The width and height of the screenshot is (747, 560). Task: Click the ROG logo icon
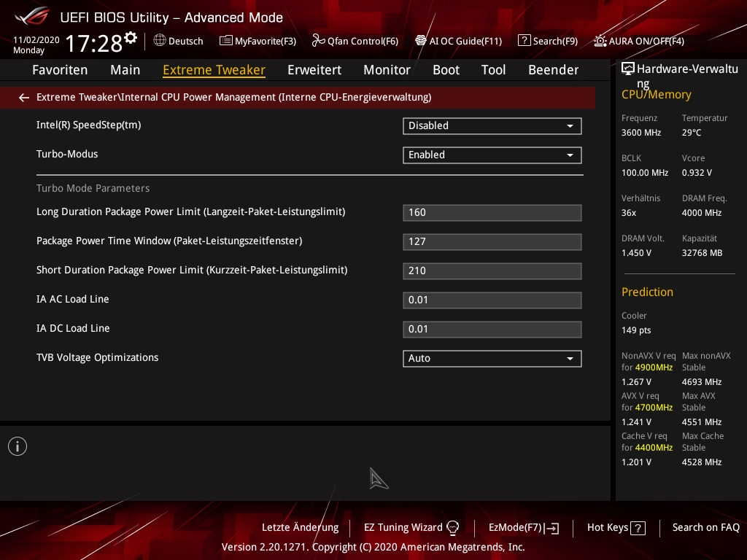point(32,16)
